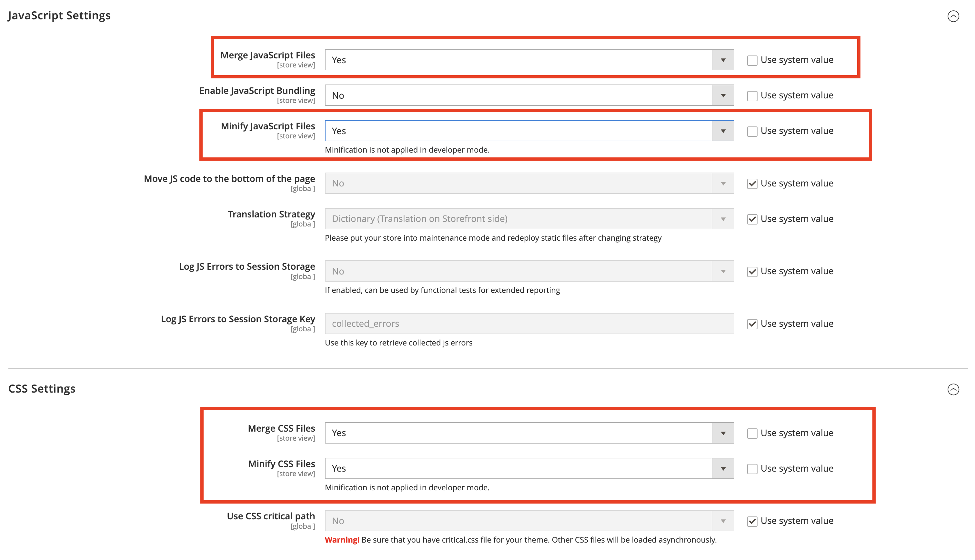The image size is (975, 560).
Task: Open the Minify CSS Files dropdown
Action: click(x=723, y=468)
